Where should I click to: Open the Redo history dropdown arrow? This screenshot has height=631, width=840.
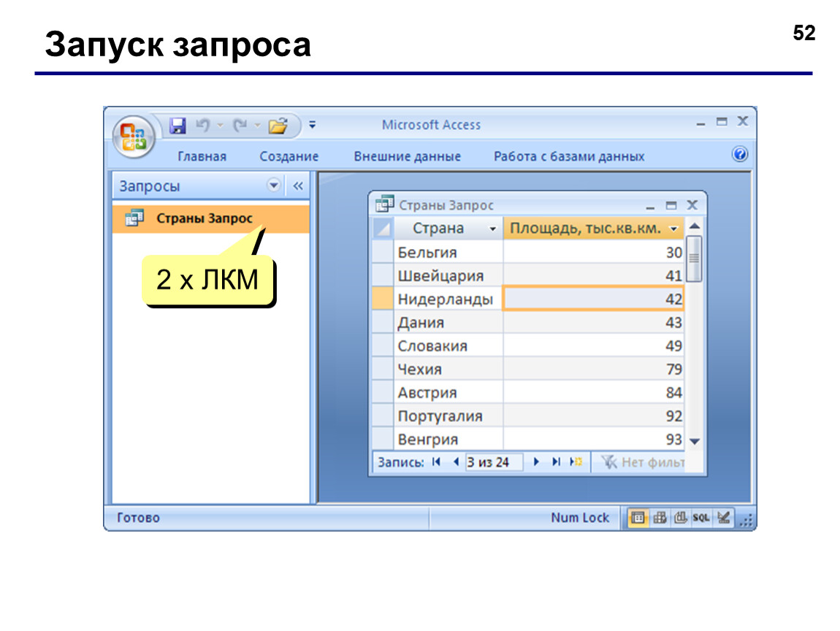pos(257,126)
